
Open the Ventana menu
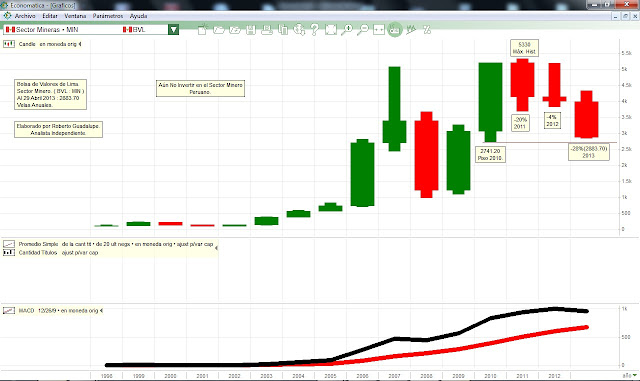[x=75, y=16]
